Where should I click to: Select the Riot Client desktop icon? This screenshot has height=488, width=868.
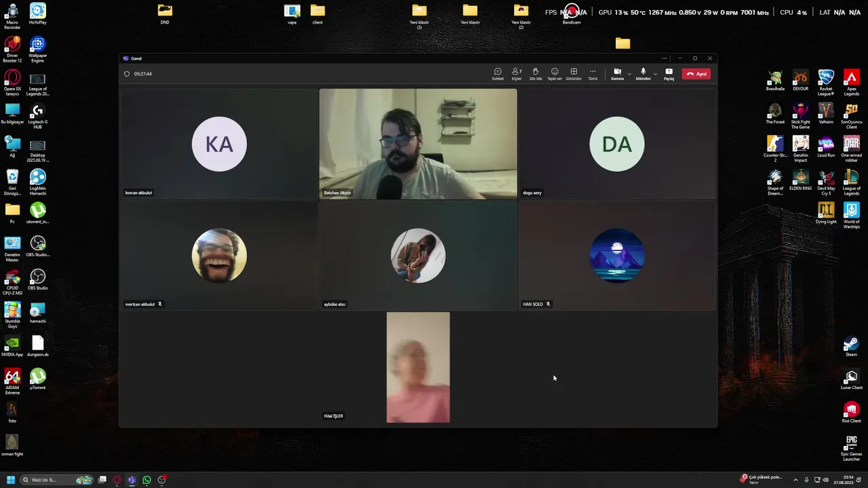point(851,412)
